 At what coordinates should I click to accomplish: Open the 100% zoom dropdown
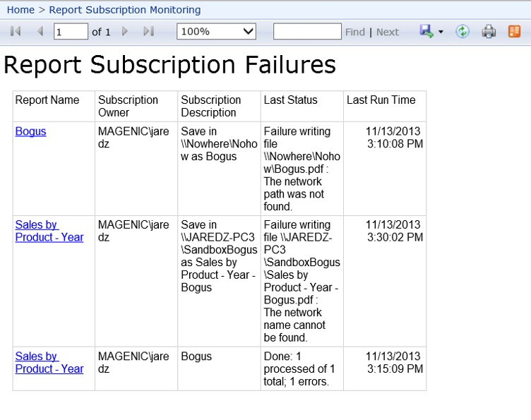click(216, 32)
